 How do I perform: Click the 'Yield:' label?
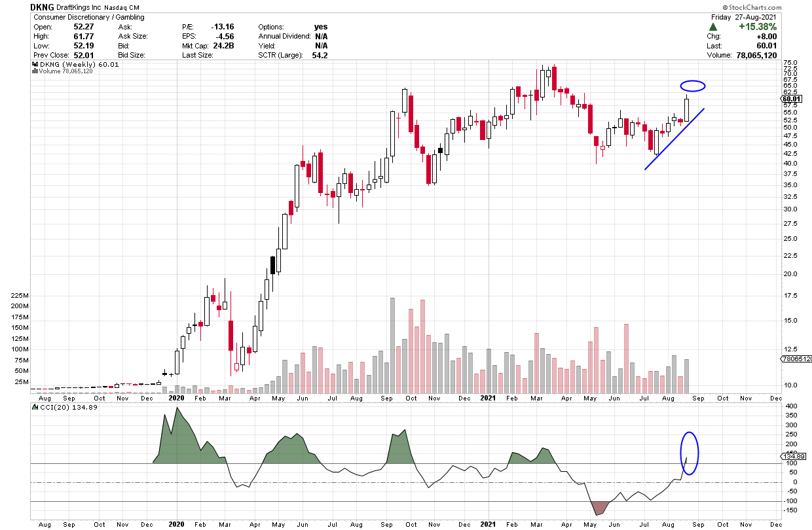point(267,46)
